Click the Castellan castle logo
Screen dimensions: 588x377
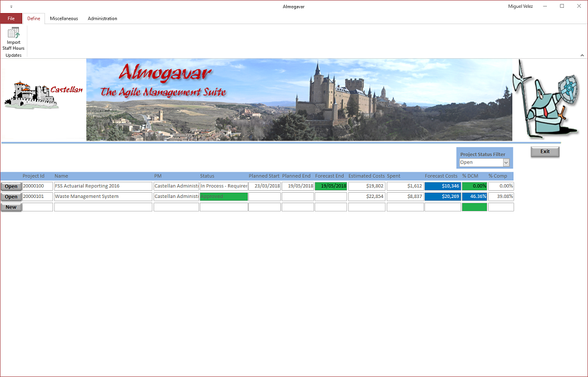point(43,95)
